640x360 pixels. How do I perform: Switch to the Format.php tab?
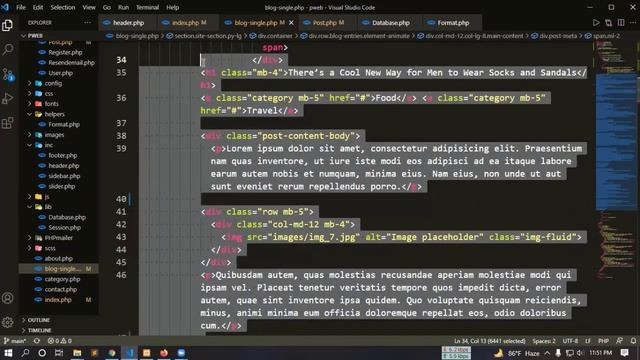click(453, 23)
